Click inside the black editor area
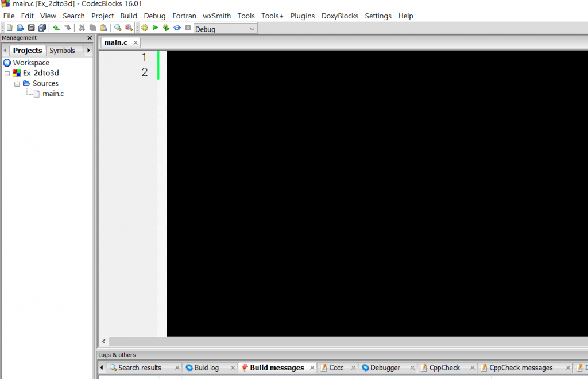This screenshot has height=379, width=588. [377, 193]
